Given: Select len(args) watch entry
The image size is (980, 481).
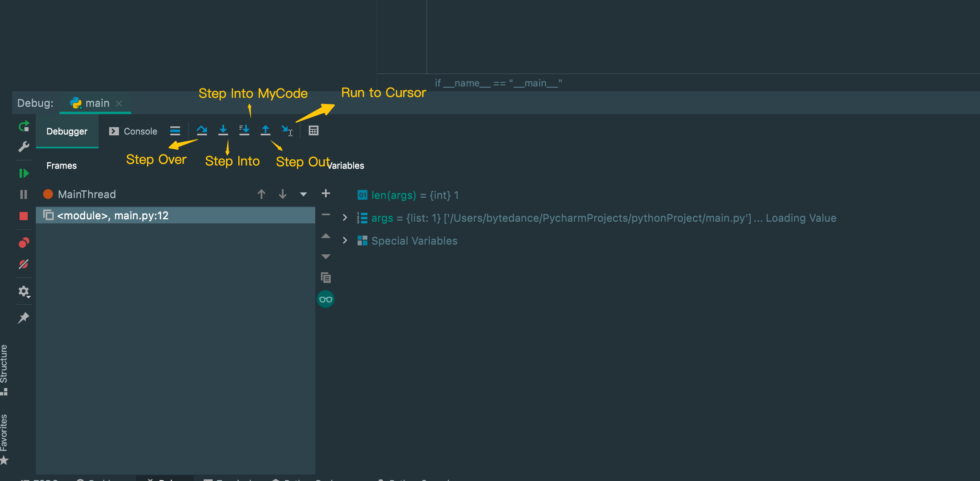Looking at the screenshot, I should [408, 195].
